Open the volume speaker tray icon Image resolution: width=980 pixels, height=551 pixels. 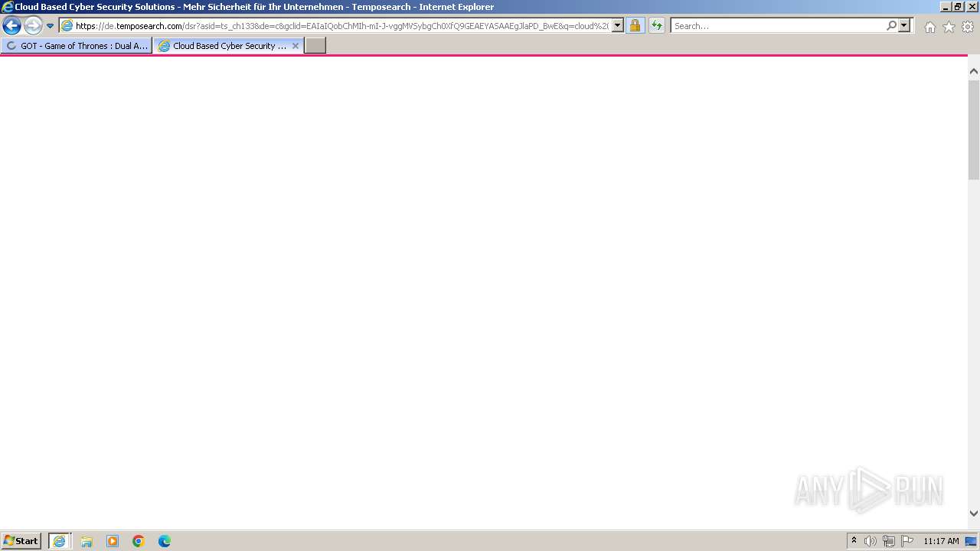click(871, 541)
